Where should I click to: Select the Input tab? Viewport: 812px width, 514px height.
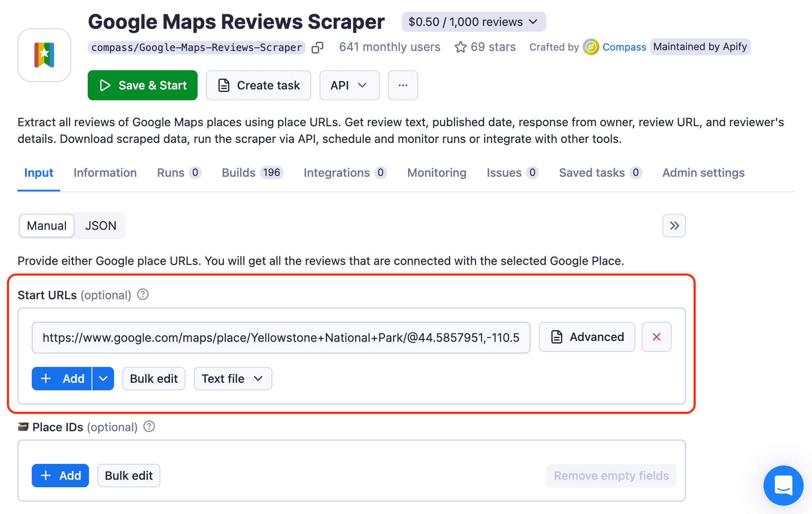[x=39, y=173]
